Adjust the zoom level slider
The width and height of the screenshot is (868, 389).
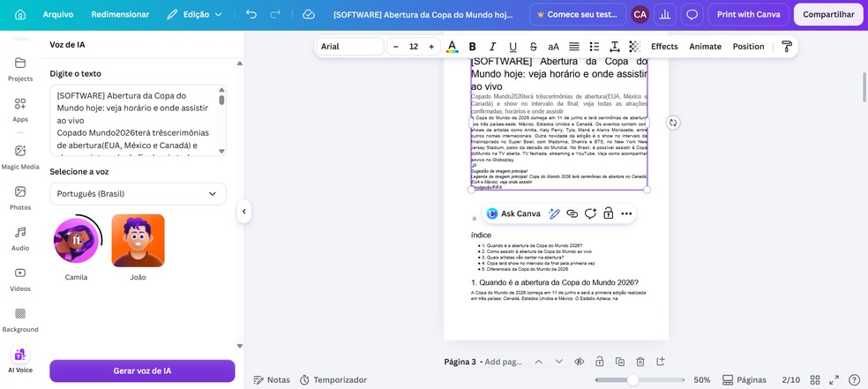tap(632, 379)
